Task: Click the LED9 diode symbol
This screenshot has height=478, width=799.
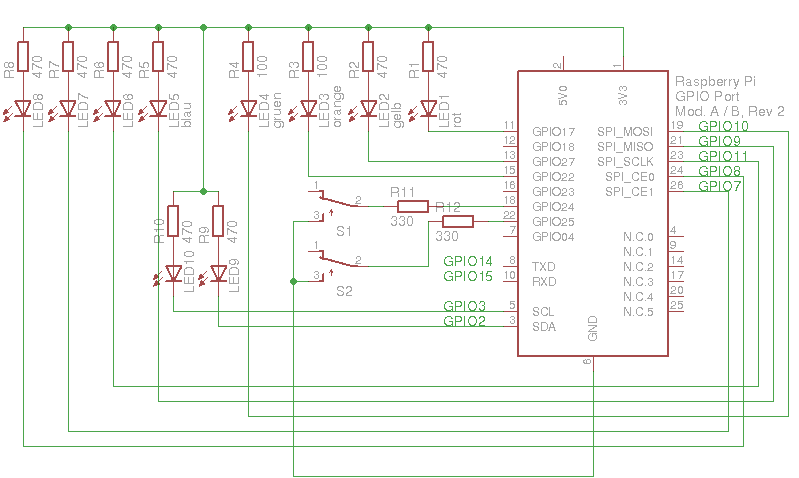Action: click(x=218, y=273)
